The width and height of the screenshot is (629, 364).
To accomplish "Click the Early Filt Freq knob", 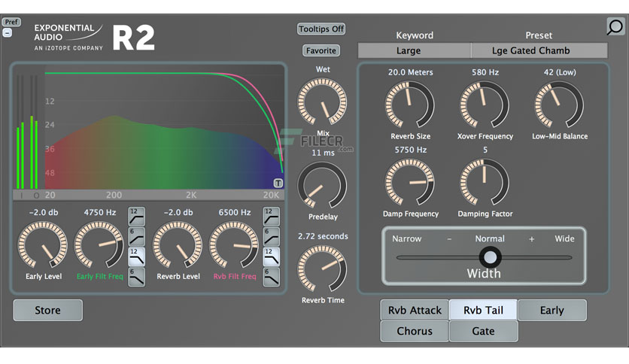I will [99, 245].
